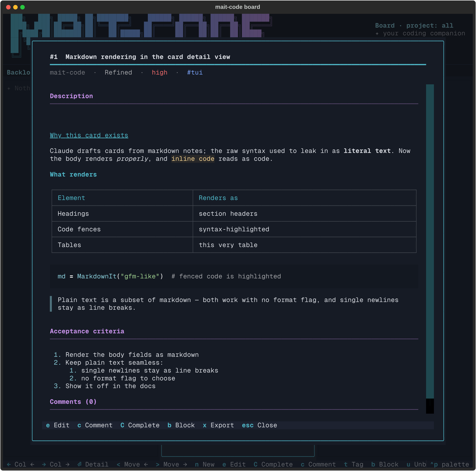Screen dimensions: 476x471
Task: Click the 'mait-code' project label
Action: (x=67, y=72)
